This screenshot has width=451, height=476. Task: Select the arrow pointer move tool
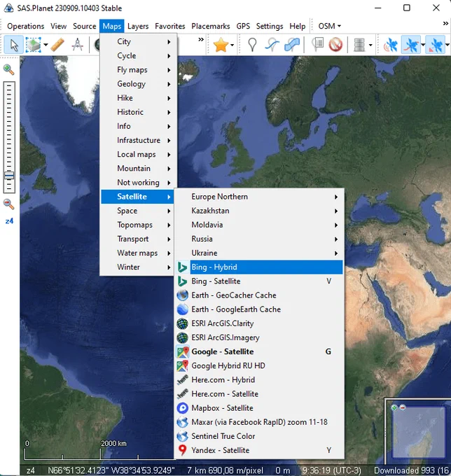coord(14,45)
